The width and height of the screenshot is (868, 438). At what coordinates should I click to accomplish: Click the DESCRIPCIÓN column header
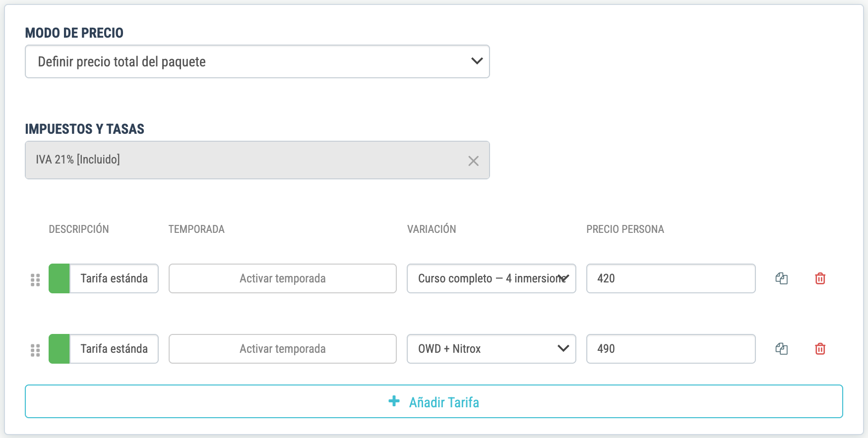coord(79,229)
